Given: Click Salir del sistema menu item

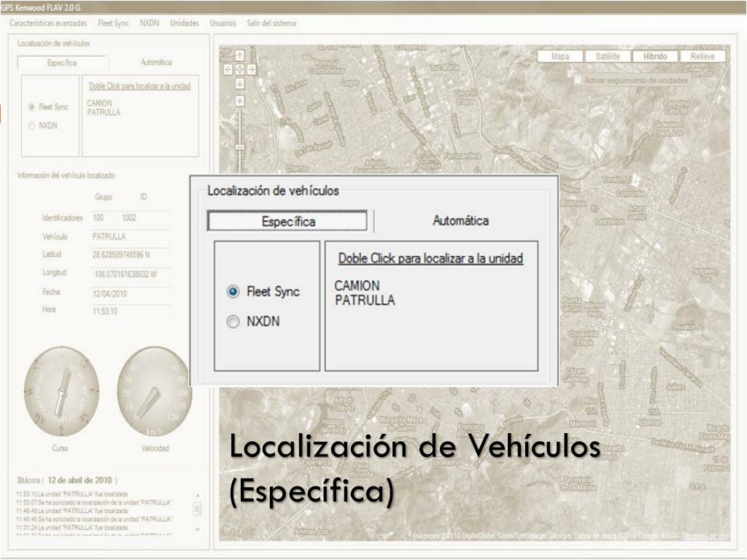Looking at the screenshot, I should [x=271, y=23].
